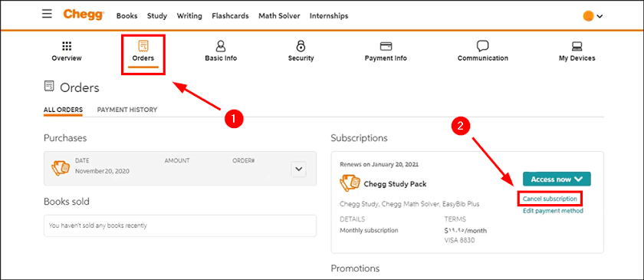Click the ORDER# column label
Viewport: 644px width, 280px height.
coord(244,161)
